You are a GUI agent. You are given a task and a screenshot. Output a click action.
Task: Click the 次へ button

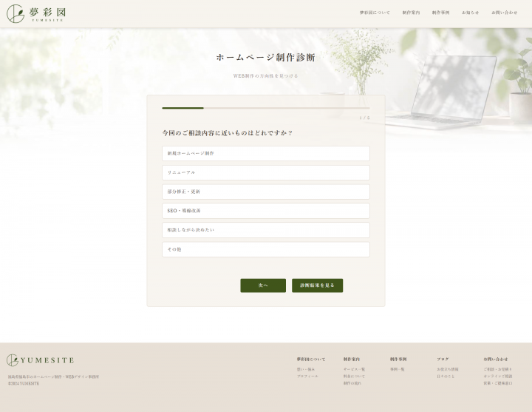point(263,286)
